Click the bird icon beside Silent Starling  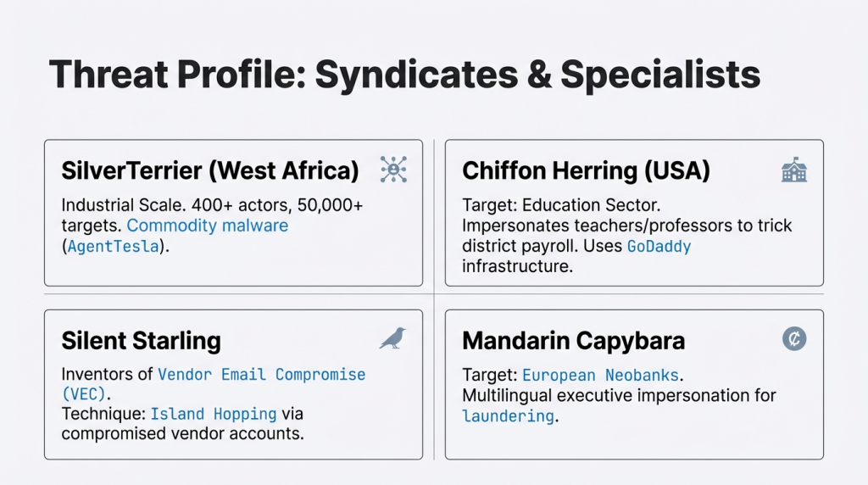point(392,339)
